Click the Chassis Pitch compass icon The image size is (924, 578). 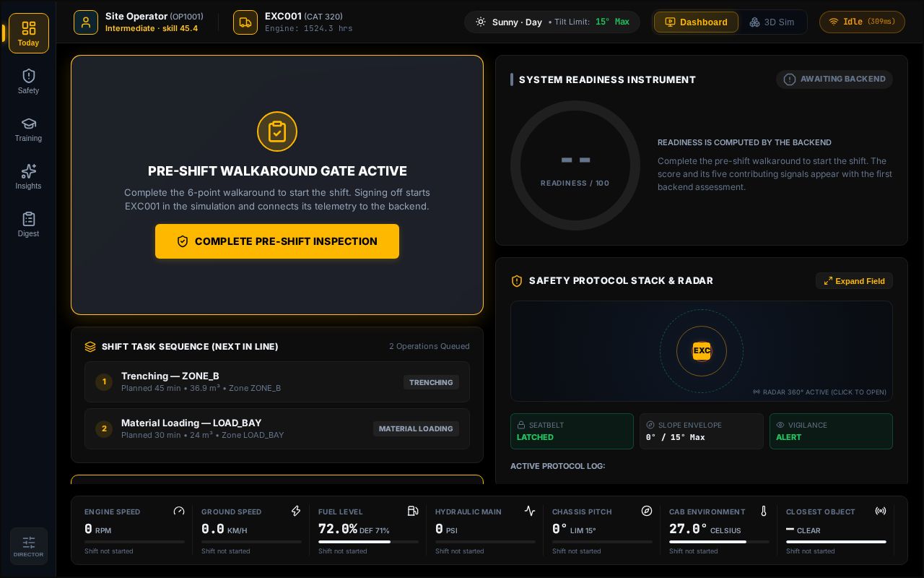pyautogui.click(x=647, y=511)
